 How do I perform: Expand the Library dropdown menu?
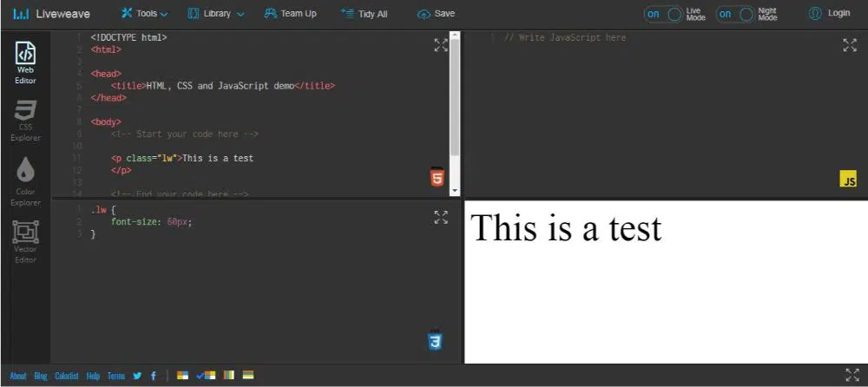[x=216, y=14]
